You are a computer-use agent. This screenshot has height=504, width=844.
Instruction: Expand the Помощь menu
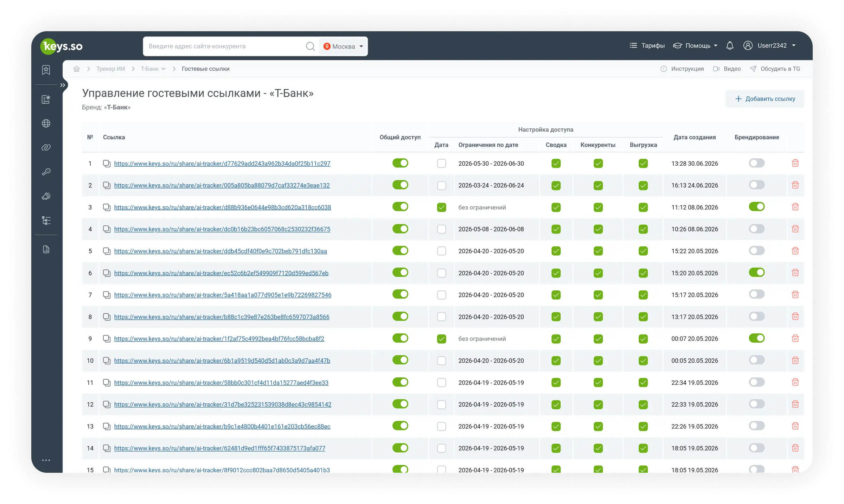(x=695, y=46)
